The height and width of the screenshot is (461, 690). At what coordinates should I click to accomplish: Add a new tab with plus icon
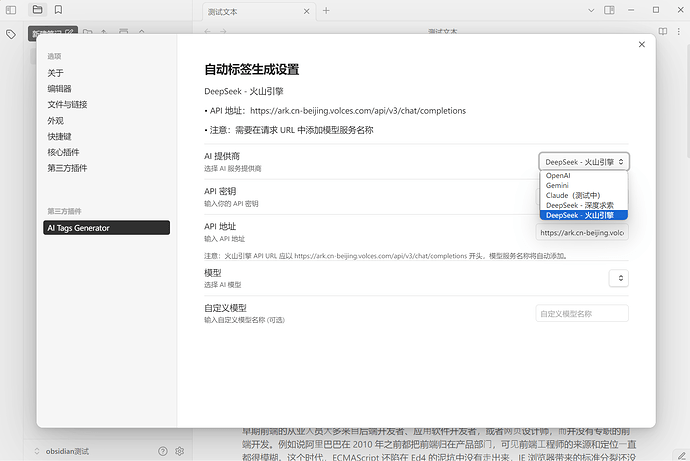pyautogui.click(x=326, y=11)
